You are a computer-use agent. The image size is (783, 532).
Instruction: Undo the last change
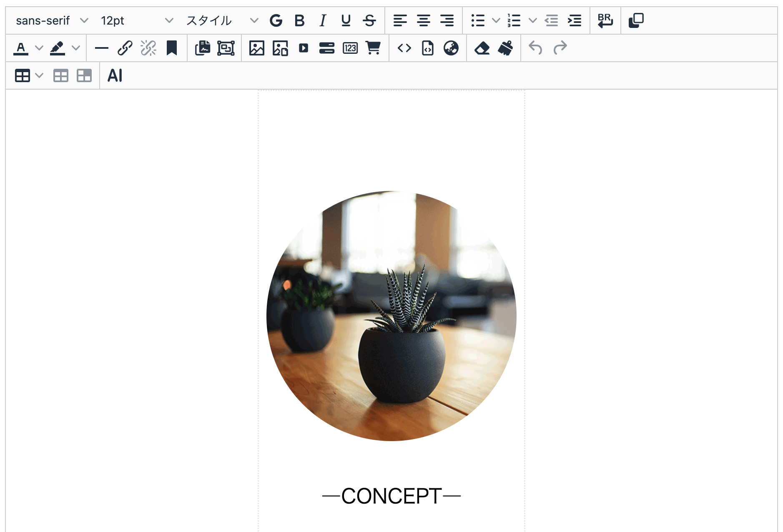click(x=536, y=48)
